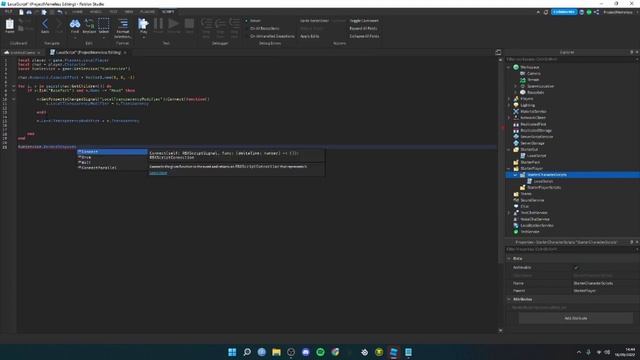Select MaterialService in Explorer
Viewport: 640px width, 360px height.
pyautogui.click(x=533, y=111)
